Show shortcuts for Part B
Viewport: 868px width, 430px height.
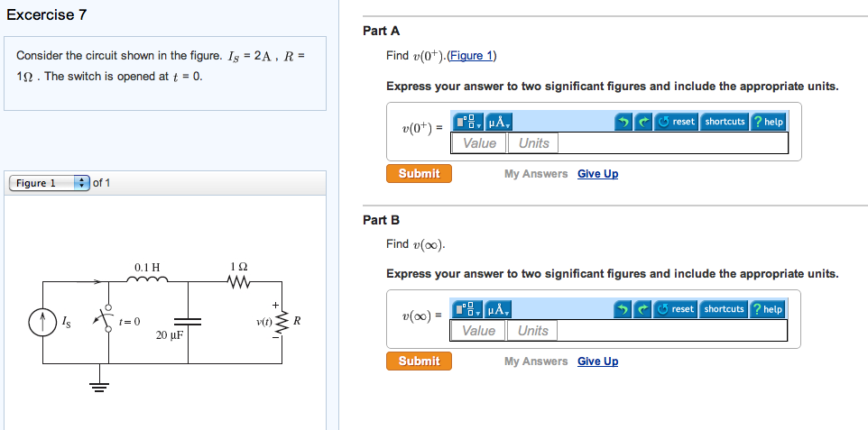[x=725, y=309]
